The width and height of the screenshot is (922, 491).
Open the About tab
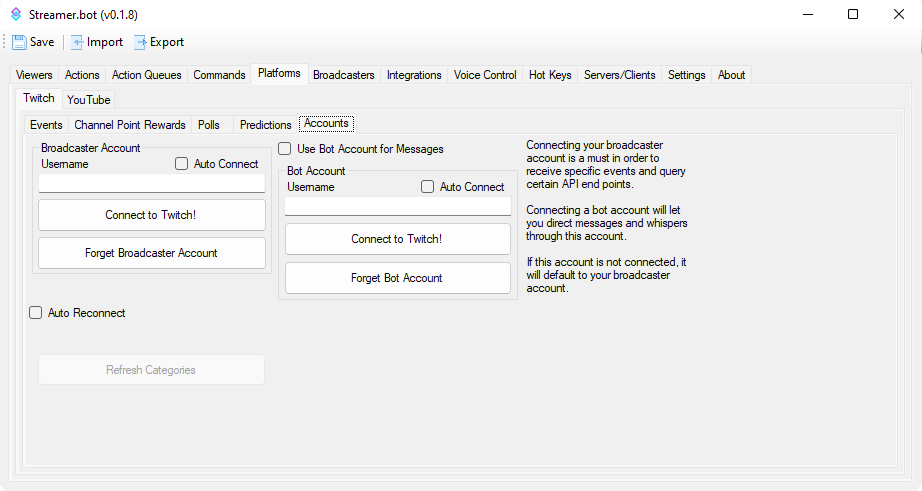(x=731, y=75)
